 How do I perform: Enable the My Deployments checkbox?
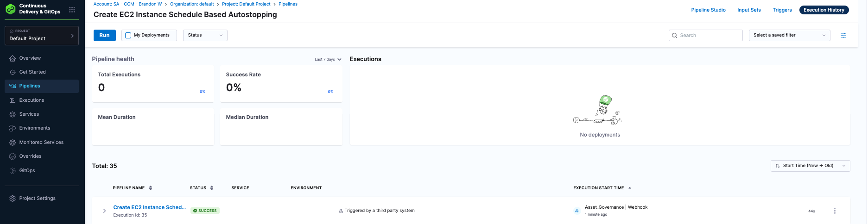click(x=128, y=36)
